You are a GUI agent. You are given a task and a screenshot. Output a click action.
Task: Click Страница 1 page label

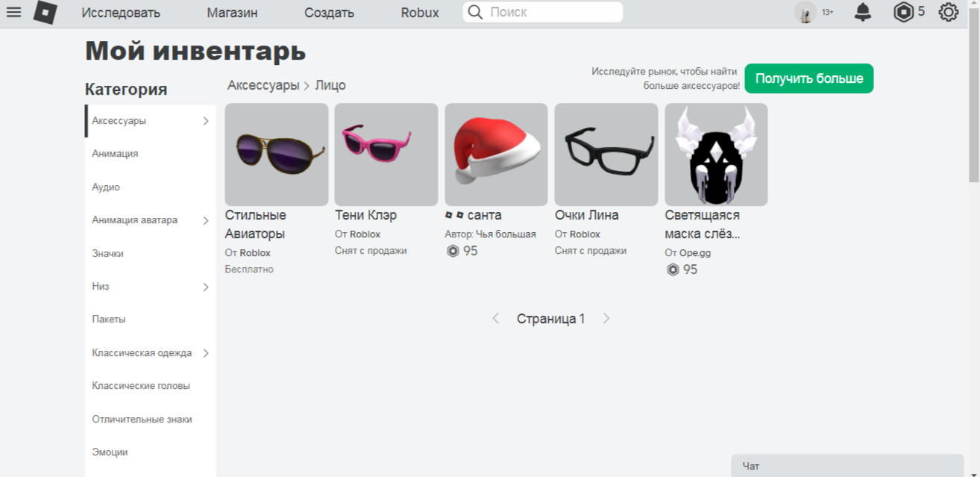pos(551,319)
